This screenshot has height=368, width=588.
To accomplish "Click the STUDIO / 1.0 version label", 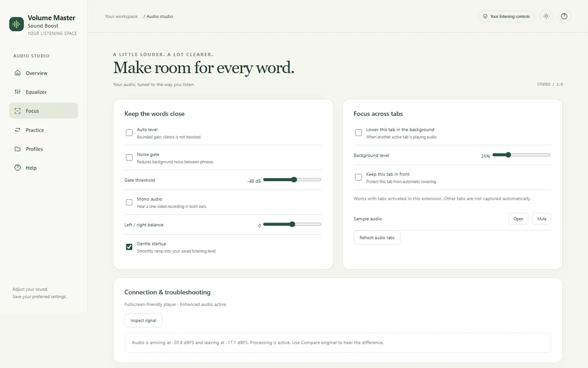I will coord(550,84).
